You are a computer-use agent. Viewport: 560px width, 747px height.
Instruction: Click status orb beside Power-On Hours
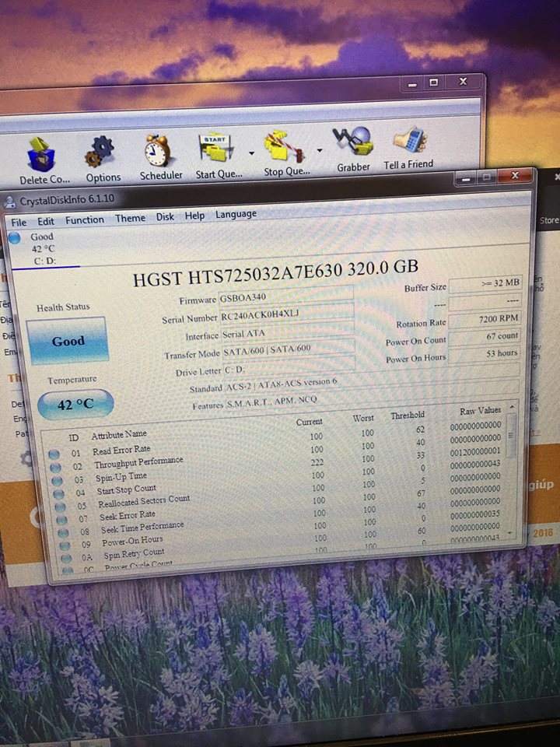[x=65, y=545]
